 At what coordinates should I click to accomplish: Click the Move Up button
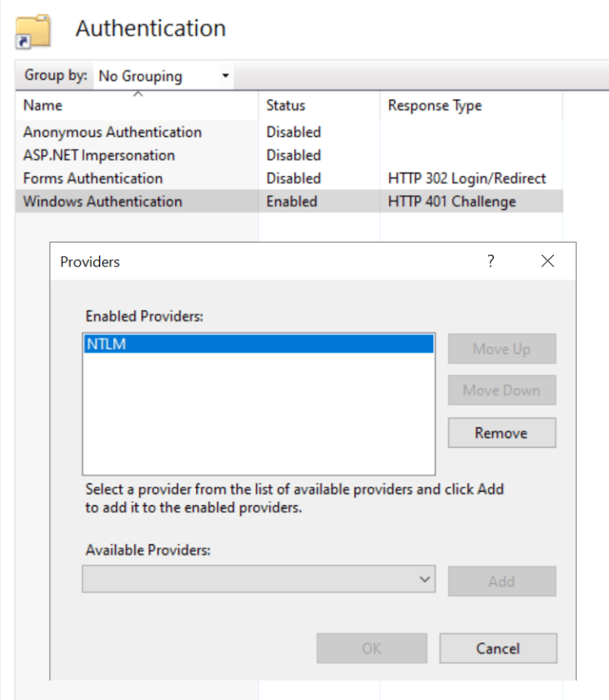pyautogui.click(x=502, y=349)
